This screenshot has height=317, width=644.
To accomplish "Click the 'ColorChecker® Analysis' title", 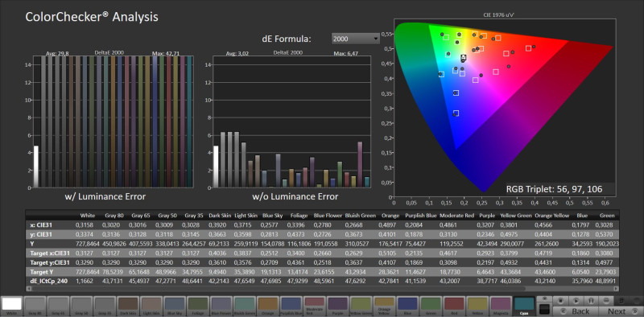I will click(92, 17).
